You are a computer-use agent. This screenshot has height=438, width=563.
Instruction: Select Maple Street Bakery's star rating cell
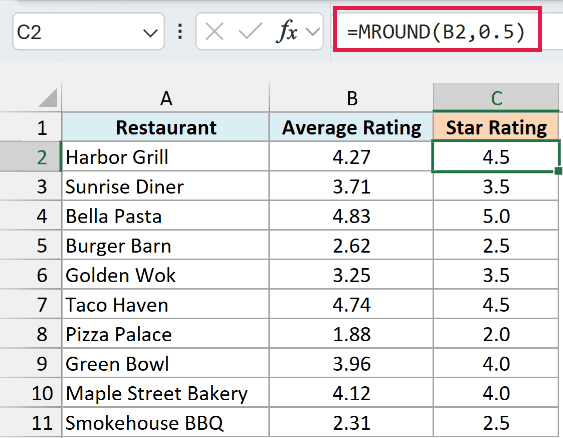pyautogui.click(x=496, y=393)
